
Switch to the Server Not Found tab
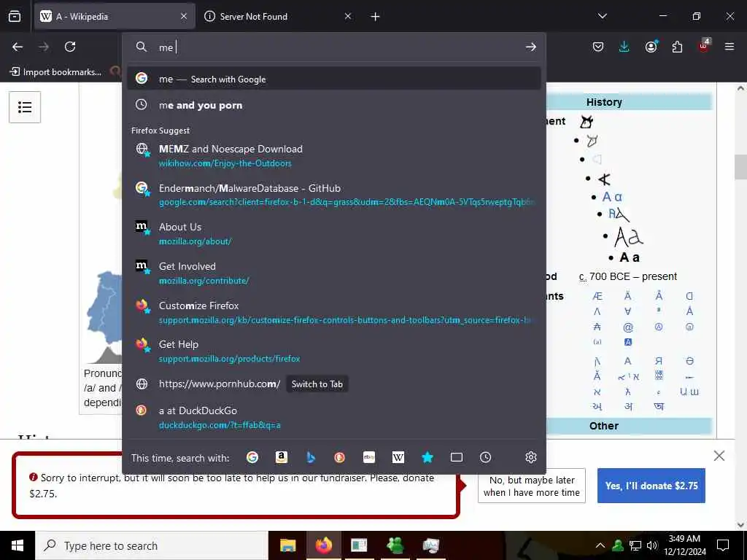pyautogui.click(x=279, y=17)
